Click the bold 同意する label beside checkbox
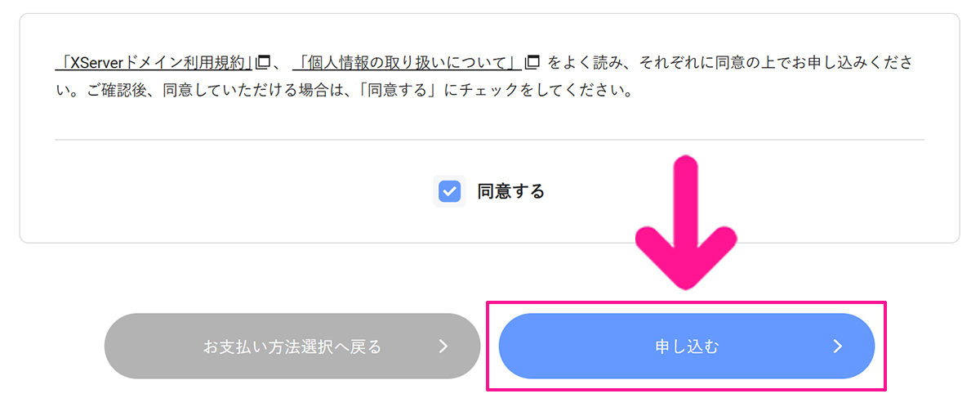This screenshot has height=407, width=980. point(510,191)
